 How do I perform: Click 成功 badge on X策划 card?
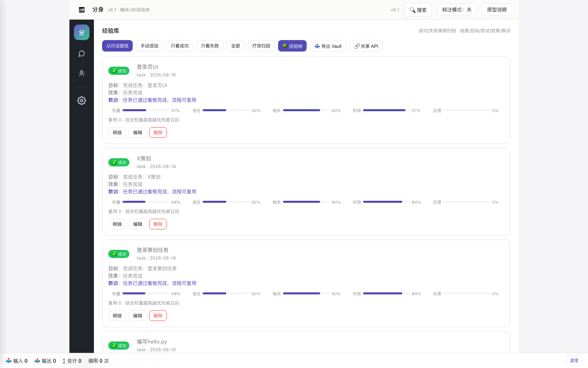119,162
